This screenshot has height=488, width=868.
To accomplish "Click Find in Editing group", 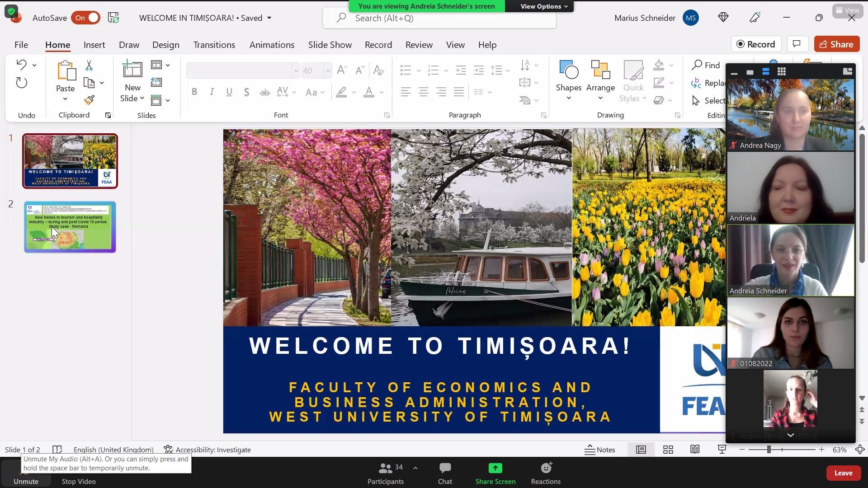I will click(706, 66).
